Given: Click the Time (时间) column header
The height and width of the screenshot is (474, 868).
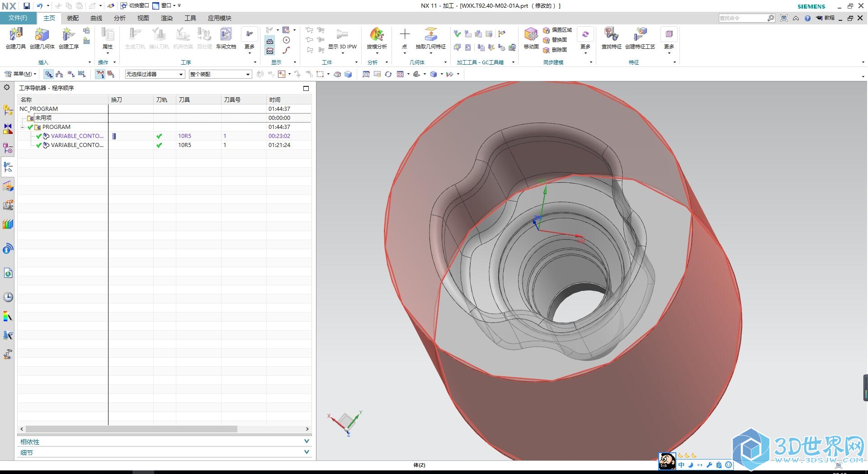Looking at the screenshot, I should click(288, 100).
